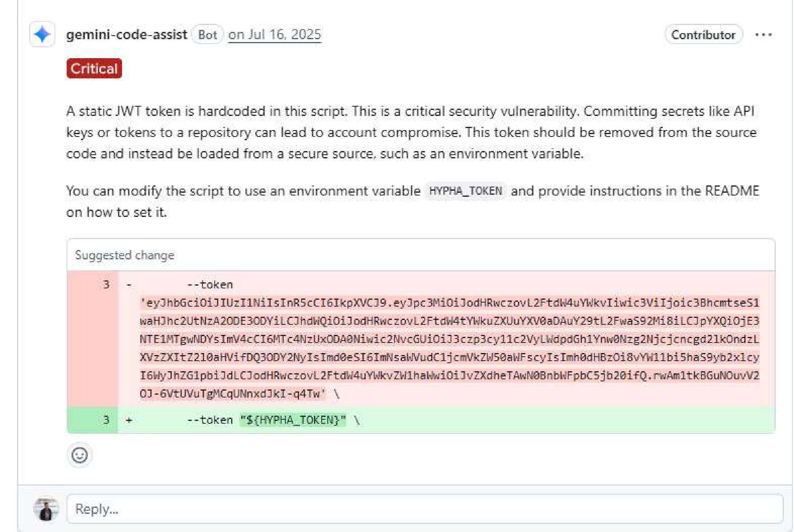This screenshot has width=794, height=532.
Task: Click the plus marker of the added line
Action: click(129, 420)
